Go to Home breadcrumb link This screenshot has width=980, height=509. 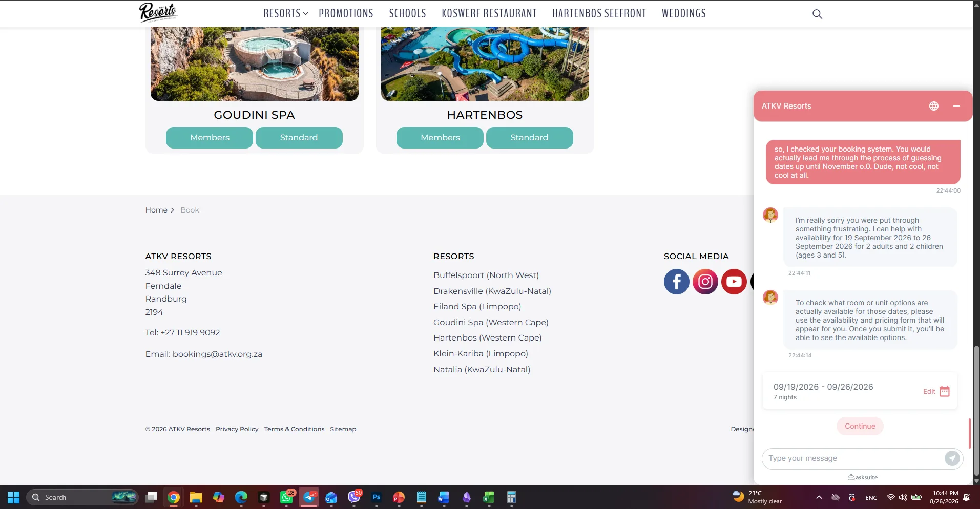coord(156,210)
